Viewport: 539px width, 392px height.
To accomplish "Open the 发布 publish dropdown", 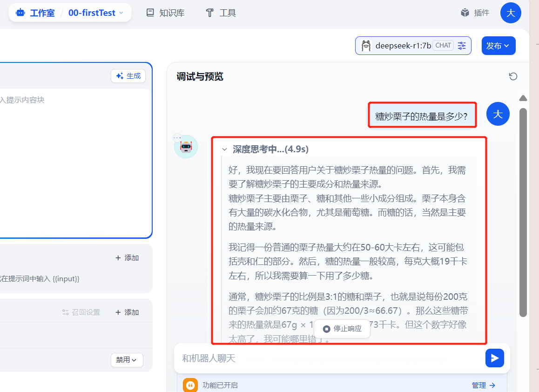I will [x=499, y=46].
